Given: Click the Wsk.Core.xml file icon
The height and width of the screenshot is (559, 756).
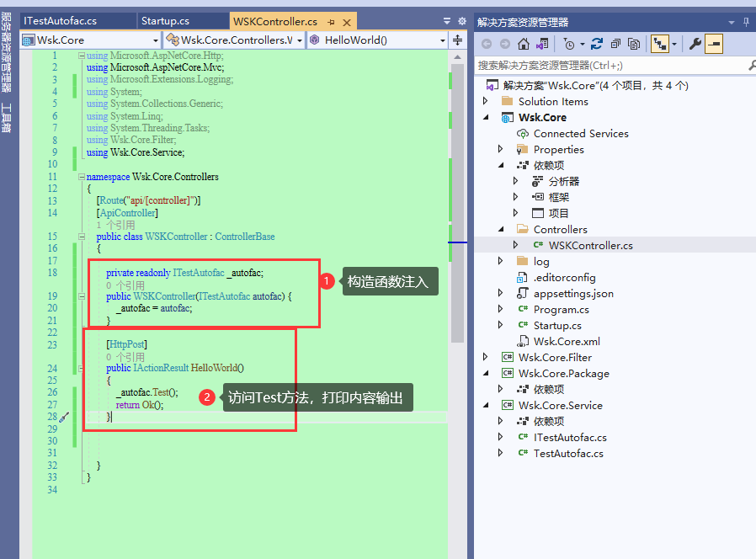Looking at the screenshot, I should pos(522,342).
